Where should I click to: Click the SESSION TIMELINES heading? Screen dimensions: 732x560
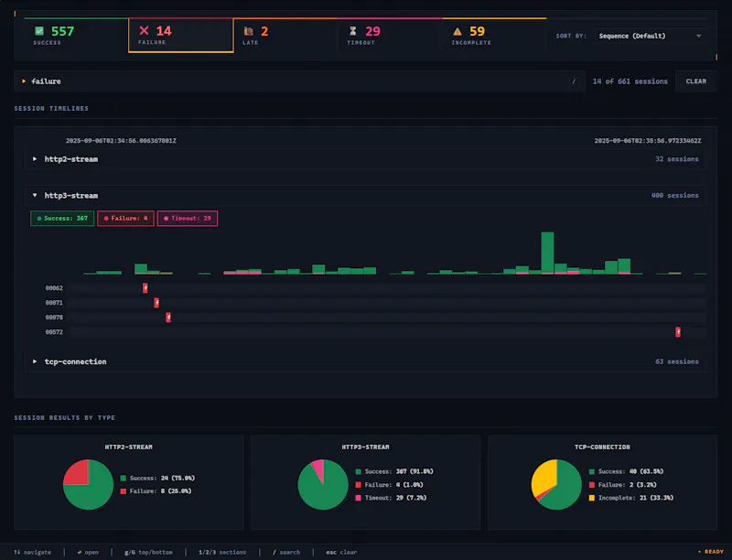[51, 108]
